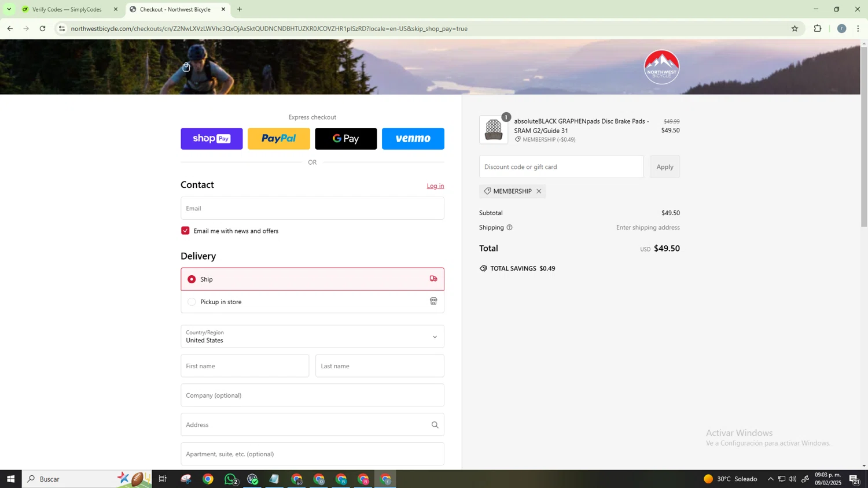
Task: Follow the Log in link
Action: click(x=435, y=186)
